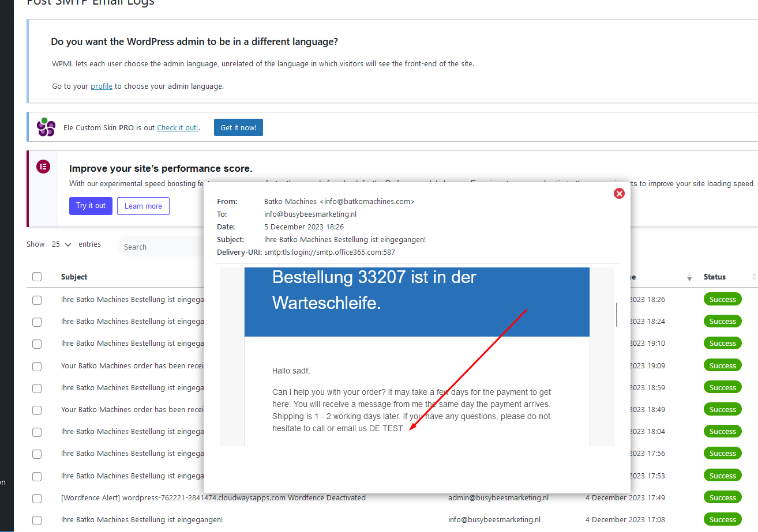Select checkbox for the 18:59 email row
The height and width of the screenshot is (532, 758).
pyautogui.click(x=37, y=388)
